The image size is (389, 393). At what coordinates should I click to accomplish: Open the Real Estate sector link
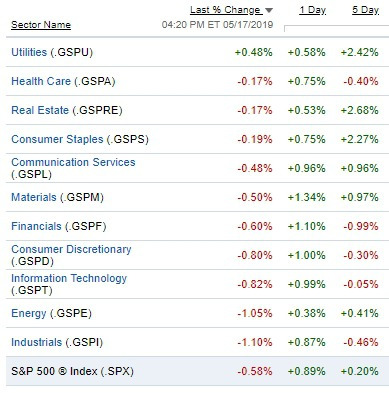(40, 110)
